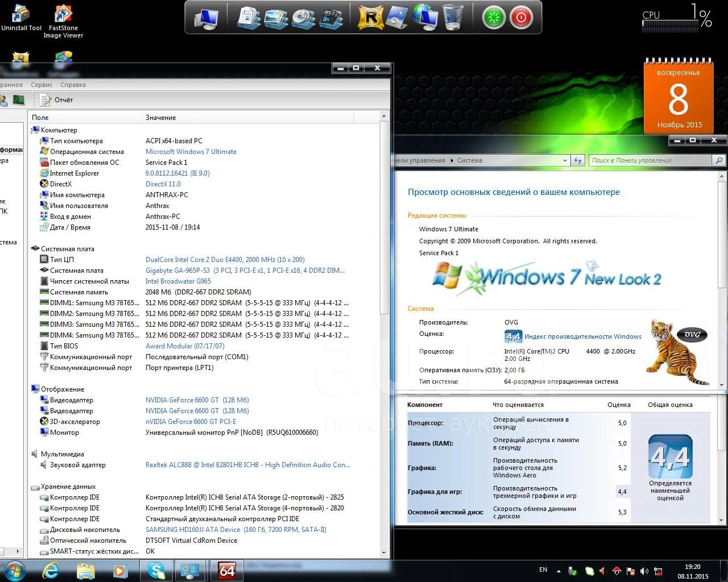Click the 4,4 rating badge beside Оценка
The width and height of the screenshot is (728, 582).
coord(513,336)
